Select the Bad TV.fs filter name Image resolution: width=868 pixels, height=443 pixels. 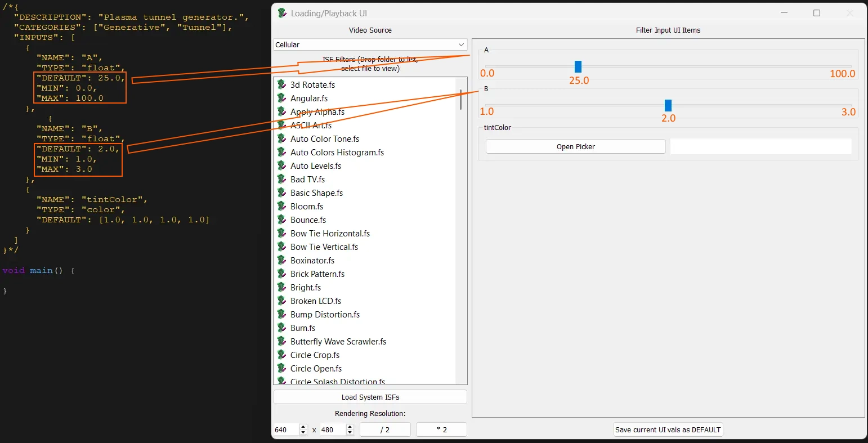[308, 179]
